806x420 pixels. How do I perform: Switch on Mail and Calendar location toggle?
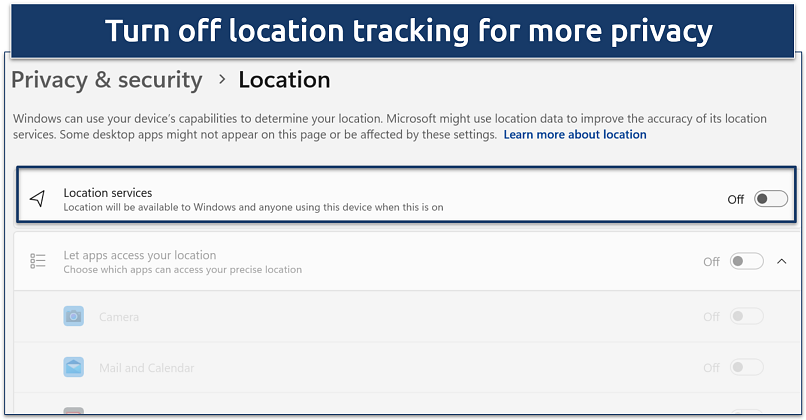tap(746, 367)
